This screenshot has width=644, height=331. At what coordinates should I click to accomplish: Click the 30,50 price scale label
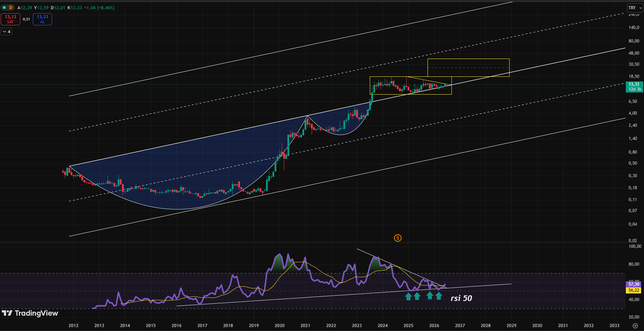point(633,64)
